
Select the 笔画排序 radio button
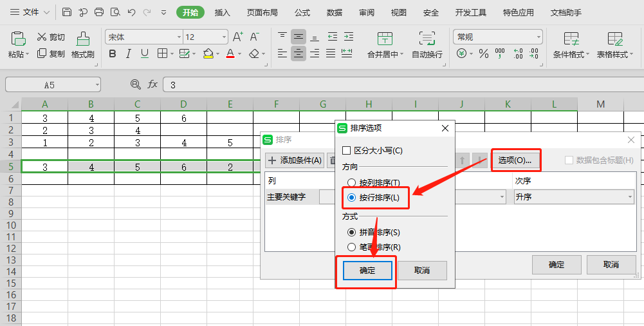click(351, 247)
